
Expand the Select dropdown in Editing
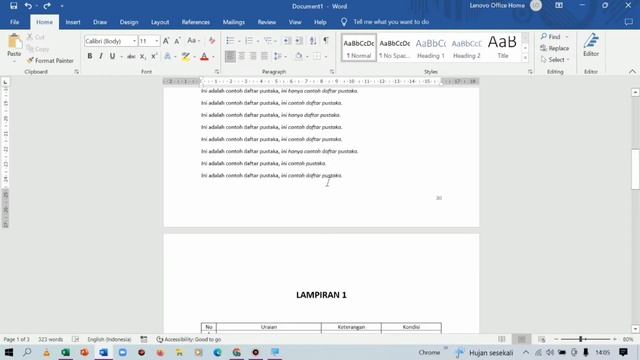[x=567, y=60]
